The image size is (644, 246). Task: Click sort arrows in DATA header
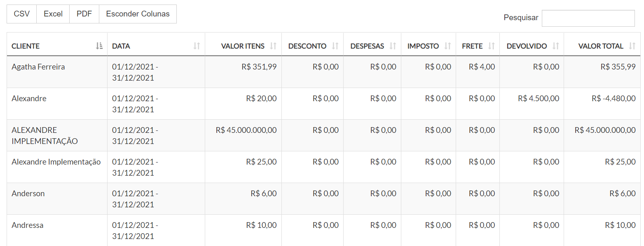(x=197, y=46)
